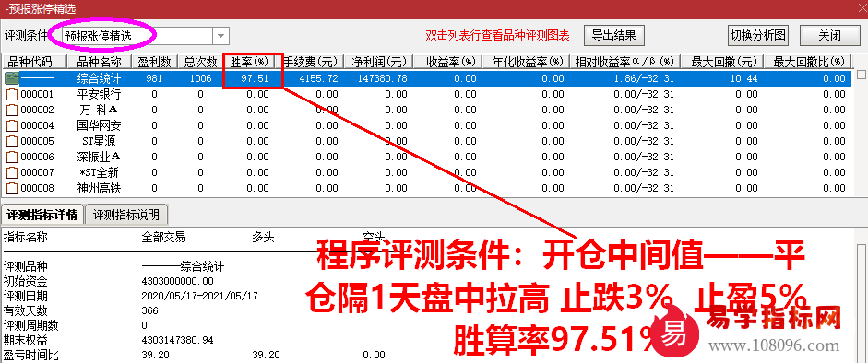The image size is (868, 363).
Task: Click the 切换分析图 button
Action: (x=757, y=35)
